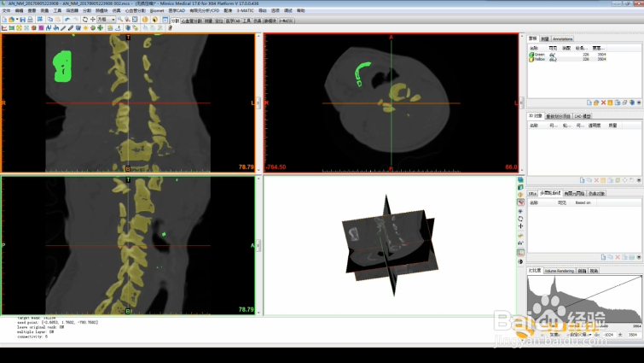This screenshot has width=644, height=363.
Task: Click New Mask icon below masks list
Action: pos(589,102)
